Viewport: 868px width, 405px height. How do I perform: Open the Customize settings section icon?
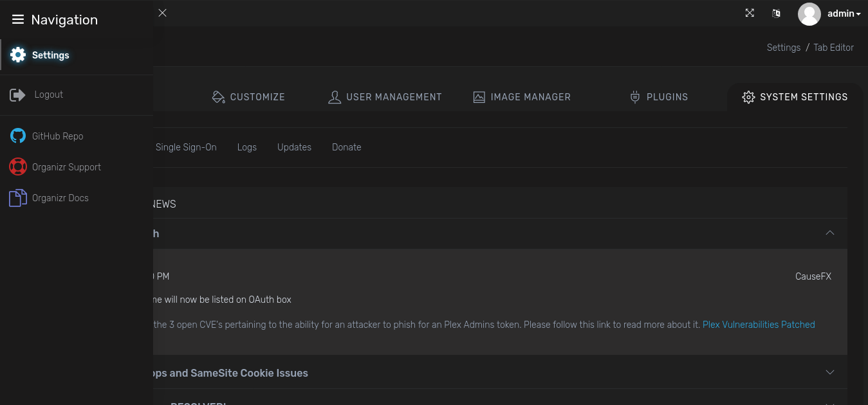[x=218, y=96]
